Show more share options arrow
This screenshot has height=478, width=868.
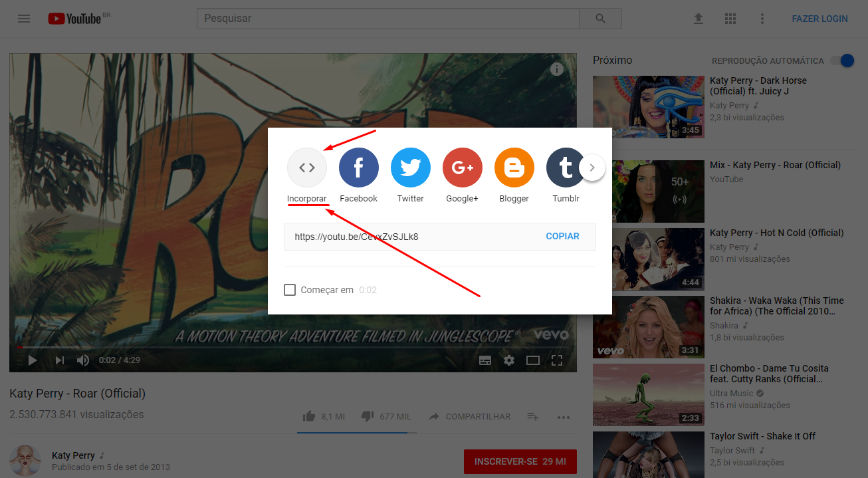592,168
